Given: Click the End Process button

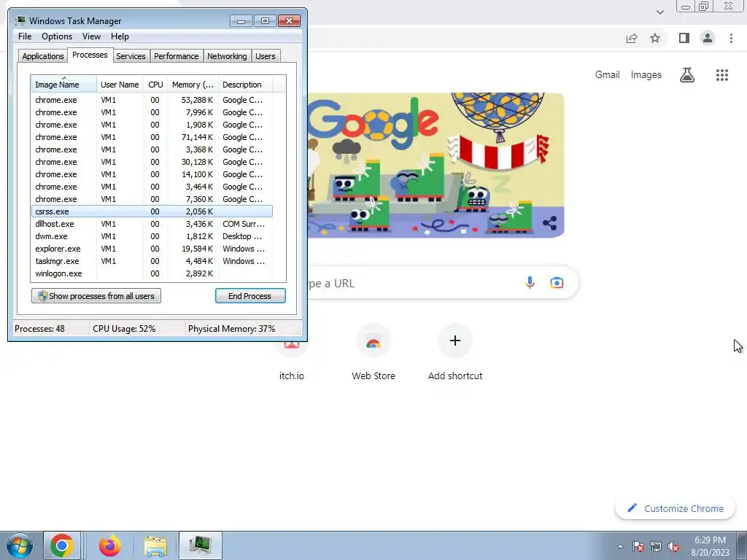Looking at the screenshot, I should pos(250,296).
